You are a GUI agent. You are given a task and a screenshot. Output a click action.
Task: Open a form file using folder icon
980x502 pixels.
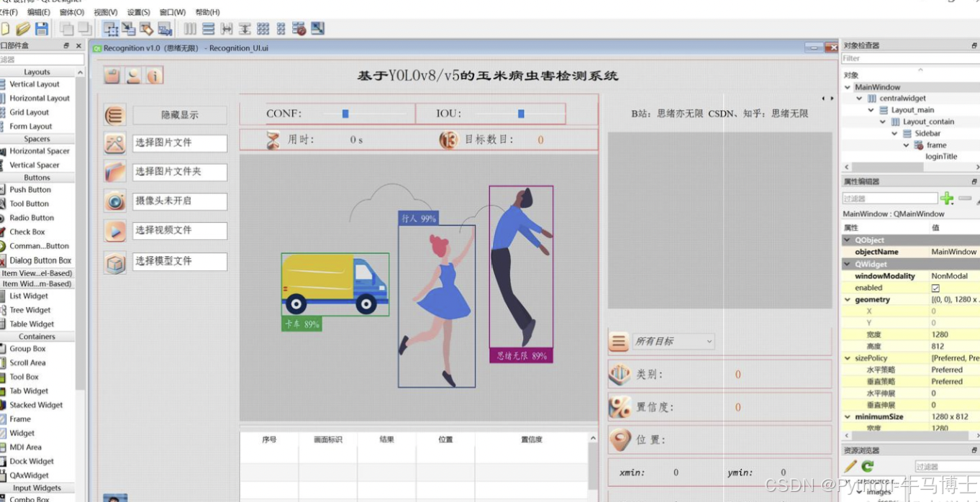click(23, 29)
